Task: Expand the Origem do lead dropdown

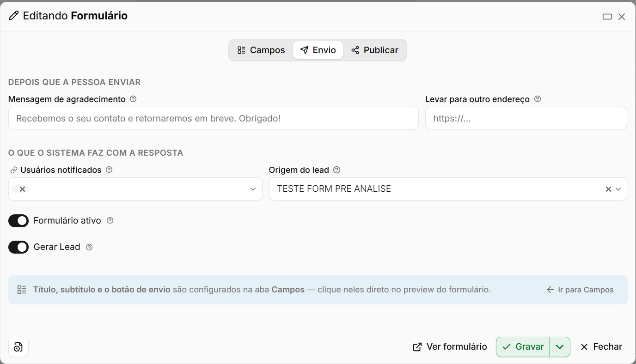Action: pos(618,189)
